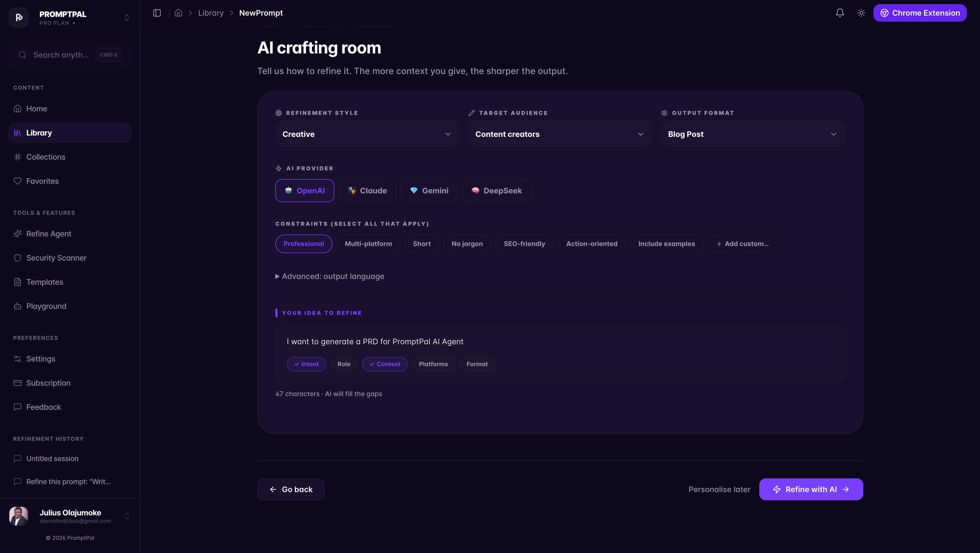Open the 'Refine this prompt' history item
The width and height of the screenshot is (980, 553).
click(70, 482)
